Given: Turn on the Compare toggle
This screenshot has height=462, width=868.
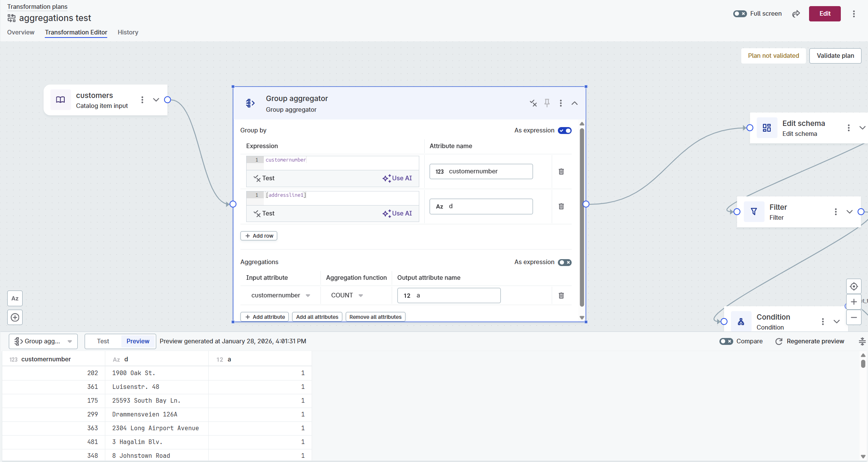Looking at the screenshot, I should (726, 341).
